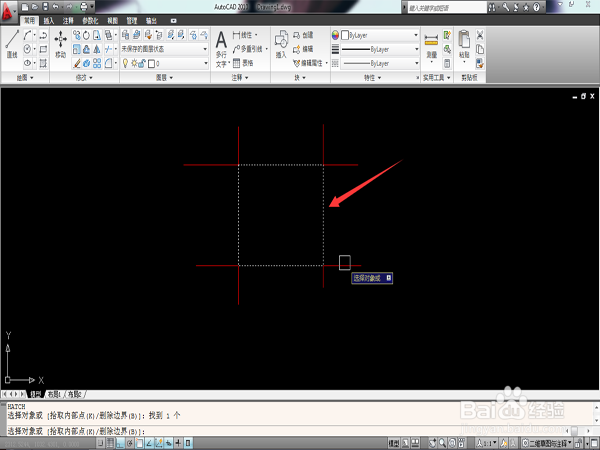Open the lineweight ByLayer dropdown
Screen dimensions: 600x450
(379, 49)
